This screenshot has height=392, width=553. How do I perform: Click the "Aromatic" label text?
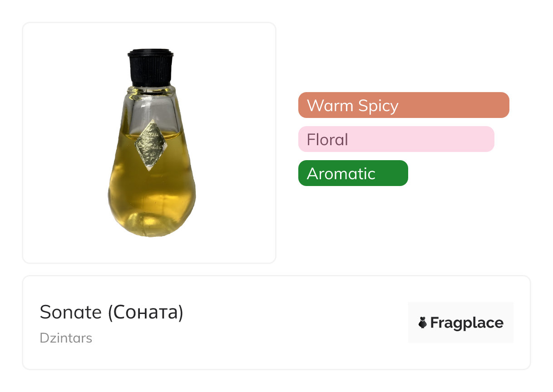[x=341, y=174]
